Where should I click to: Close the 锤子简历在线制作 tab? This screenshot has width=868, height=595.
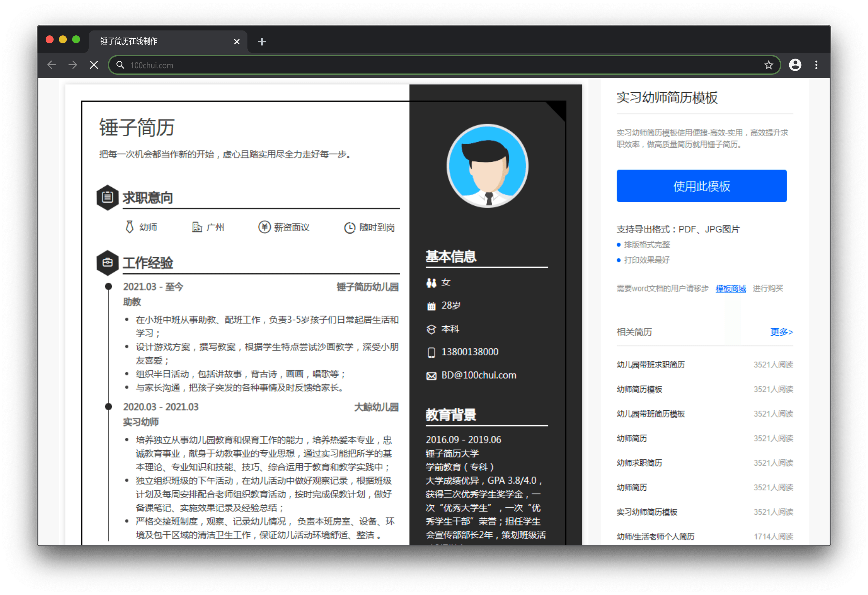(x=237, y=41)
